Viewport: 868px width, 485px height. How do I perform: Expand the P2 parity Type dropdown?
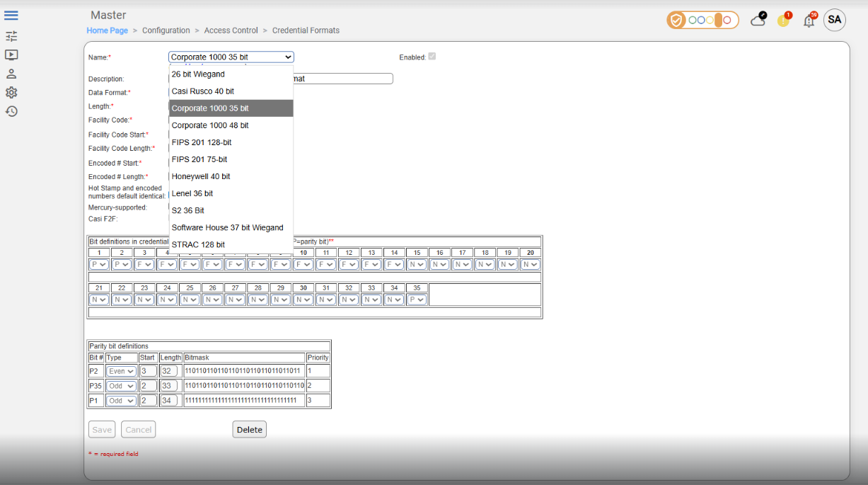tap(121, 371)
